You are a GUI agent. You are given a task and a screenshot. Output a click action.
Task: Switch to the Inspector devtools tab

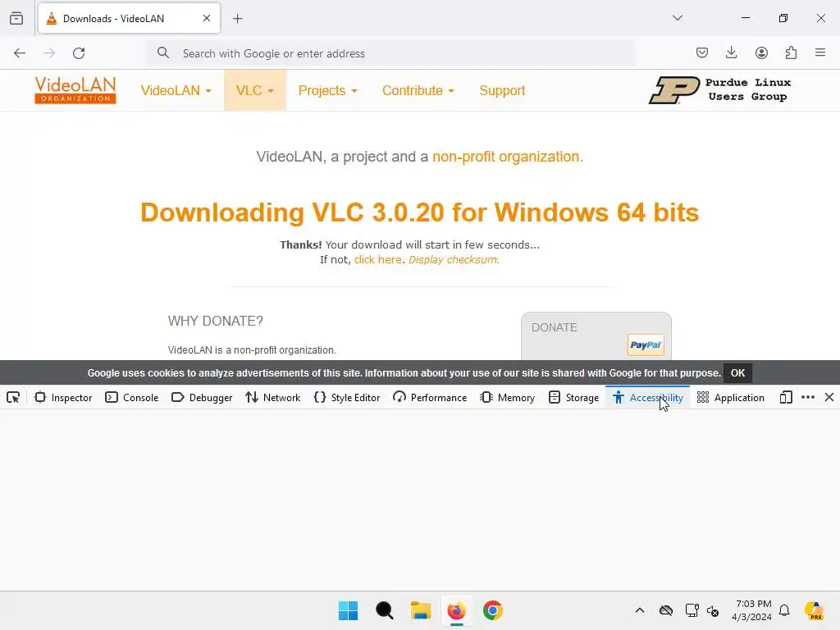coord(63,398)
